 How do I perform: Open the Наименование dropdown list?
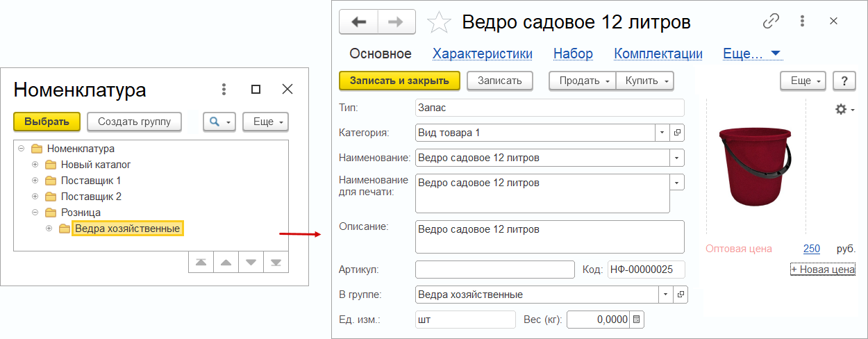tap(677, 158)
